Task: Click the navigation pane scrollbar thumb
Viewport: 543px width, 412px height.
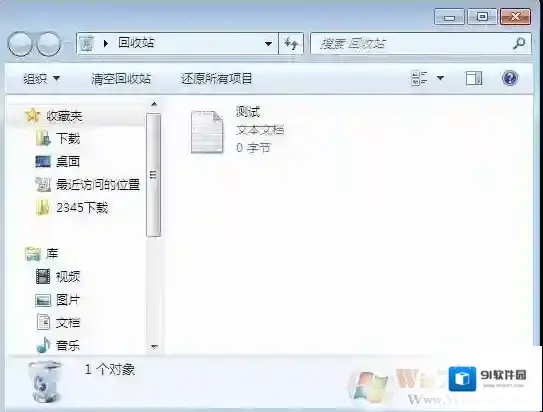Action: pyautogui.click(x=153, y=175)
